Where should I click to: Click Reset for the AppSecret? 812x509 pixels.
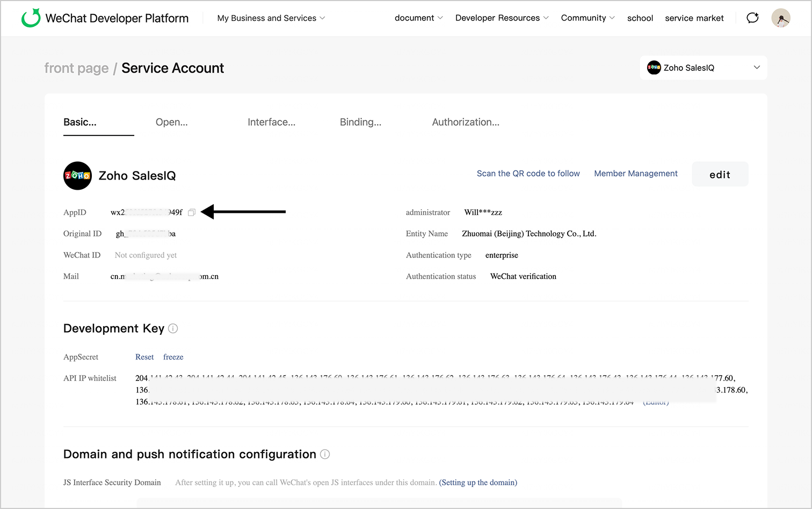point(144,357)
